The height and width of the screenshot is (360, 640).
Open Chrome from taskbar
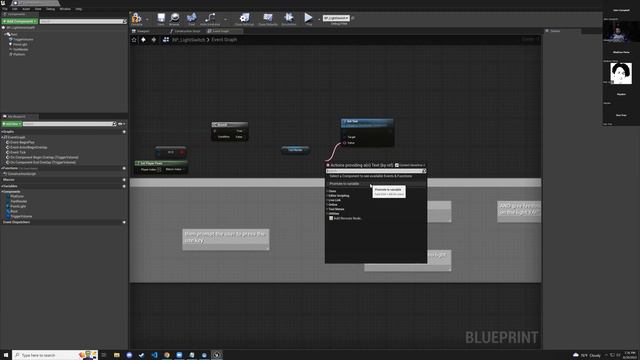pyautogui.click(x=167, y=355)
